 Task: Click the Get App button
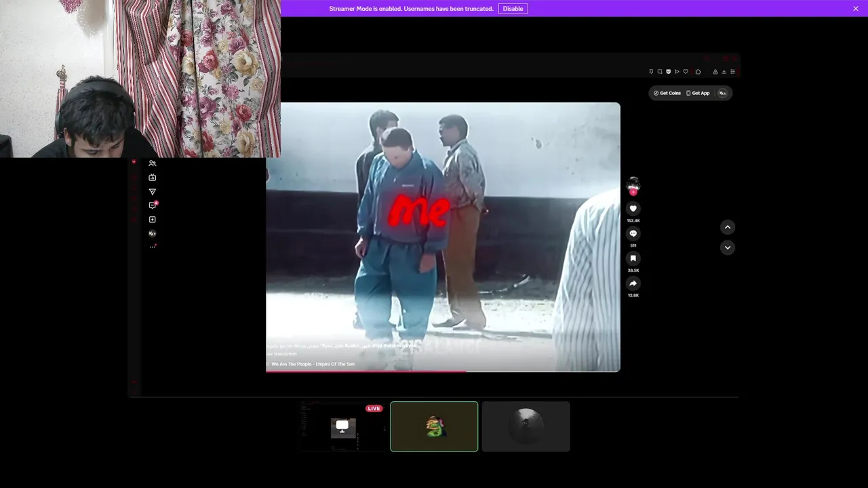[x=698, y=93]
